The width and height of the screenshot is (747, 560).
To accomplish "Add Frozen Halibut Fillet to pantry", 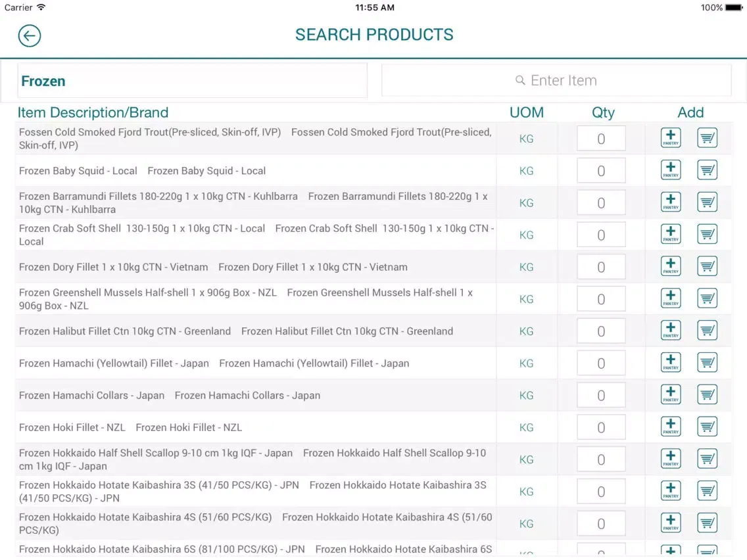I will (671, 331).
